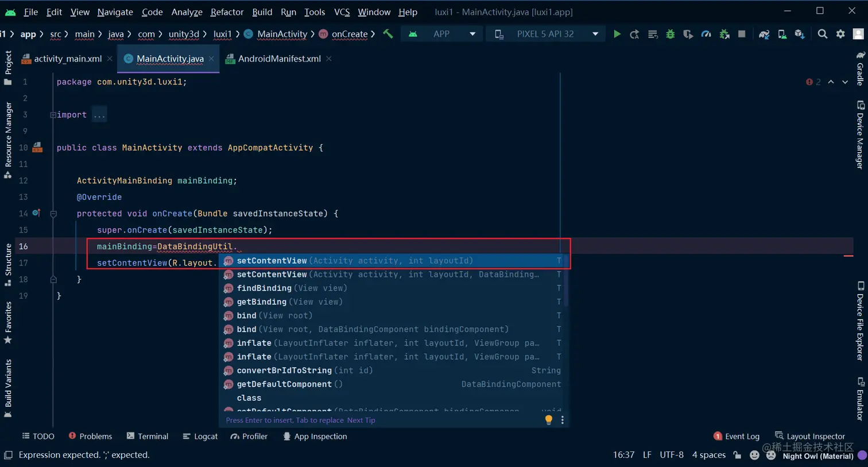The image size is (868, 467).
Task: Open the Refactor menu
Action: tap(227, 11)
